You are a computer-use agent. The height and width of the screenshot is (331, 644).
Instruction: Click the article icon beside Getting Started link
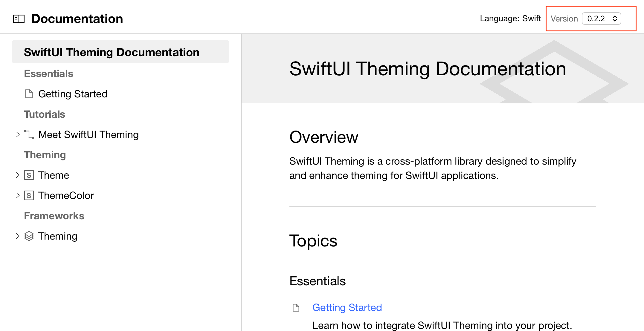296,307
